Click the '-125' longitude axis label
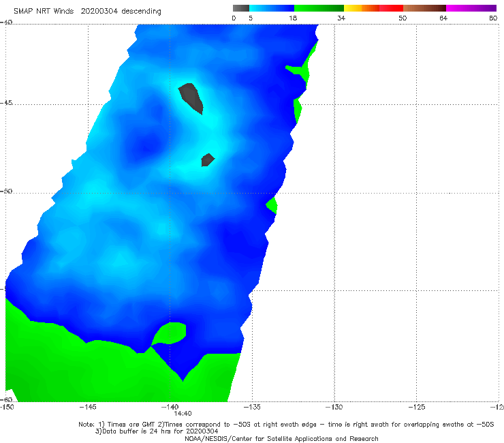The height and width of the screenshot is (443, 504). coord(417,407)
